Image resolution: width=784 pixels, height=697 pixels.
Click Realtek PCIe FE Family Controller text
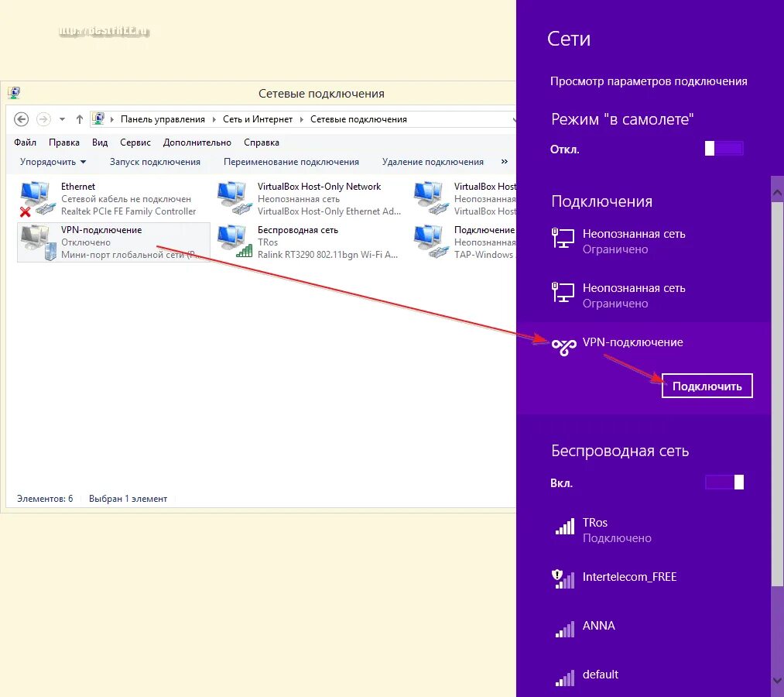128,211
